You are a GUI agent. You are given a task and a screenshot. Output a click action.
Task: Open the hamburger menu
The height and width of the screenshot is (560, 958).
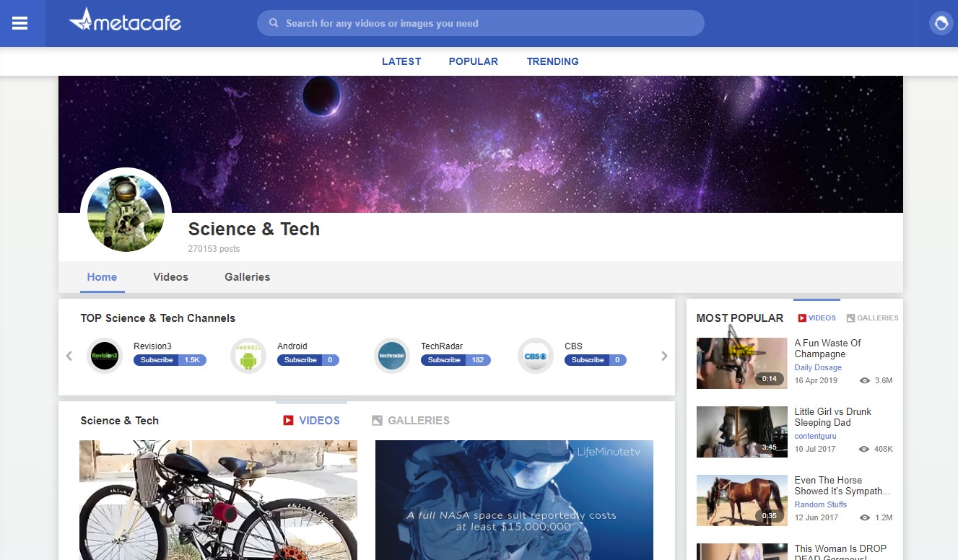[20, 23]
